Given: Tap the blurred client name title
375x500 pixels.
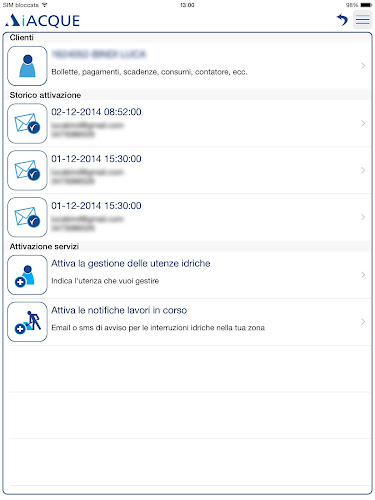Looking at the screenshot, I should pos(99,54).
